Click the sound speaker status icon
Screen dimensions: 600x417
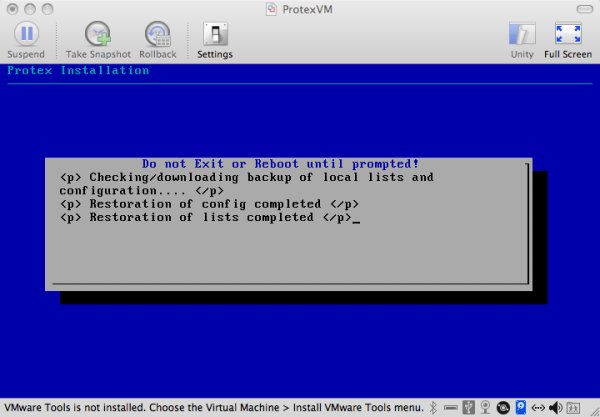click(556, 408)
